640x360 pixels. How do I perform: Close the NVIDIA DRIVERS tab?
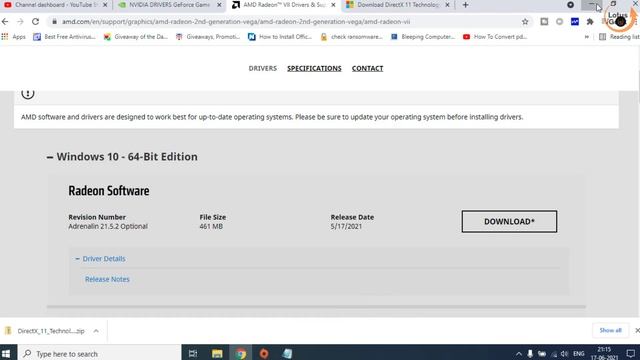coord(219,5)
